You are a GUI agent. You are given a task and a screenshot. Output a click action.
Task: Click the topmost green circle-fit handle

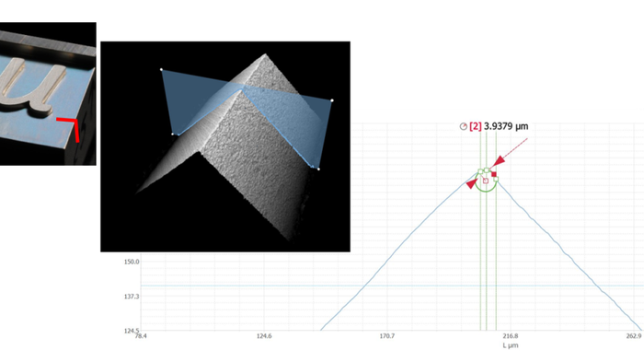[487, 169]
